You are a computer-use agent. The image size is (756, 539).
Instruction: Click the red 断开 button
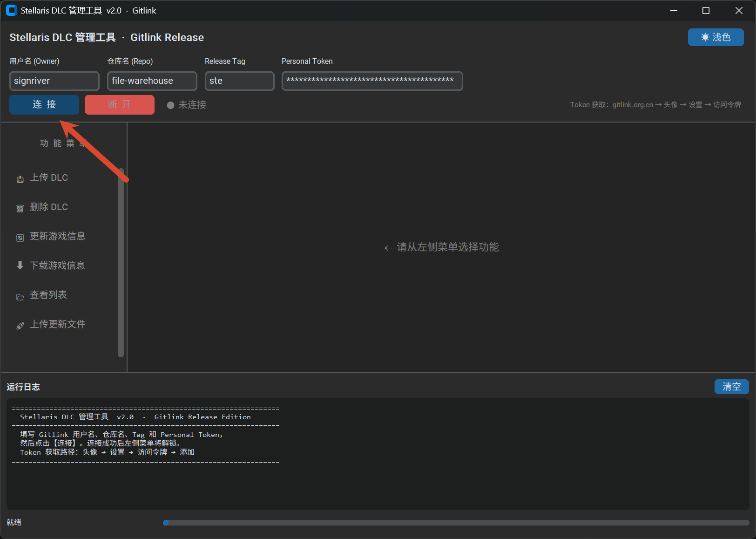pos(120,105)
